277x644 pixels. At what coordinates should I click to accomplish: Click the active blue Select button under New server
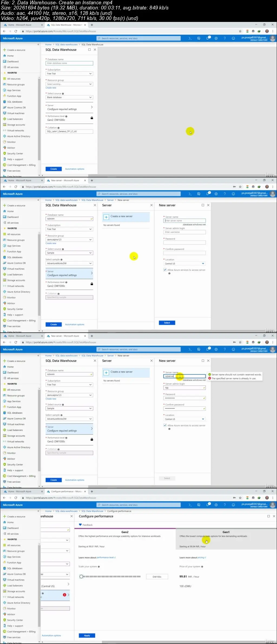click(x=167, y=323)
